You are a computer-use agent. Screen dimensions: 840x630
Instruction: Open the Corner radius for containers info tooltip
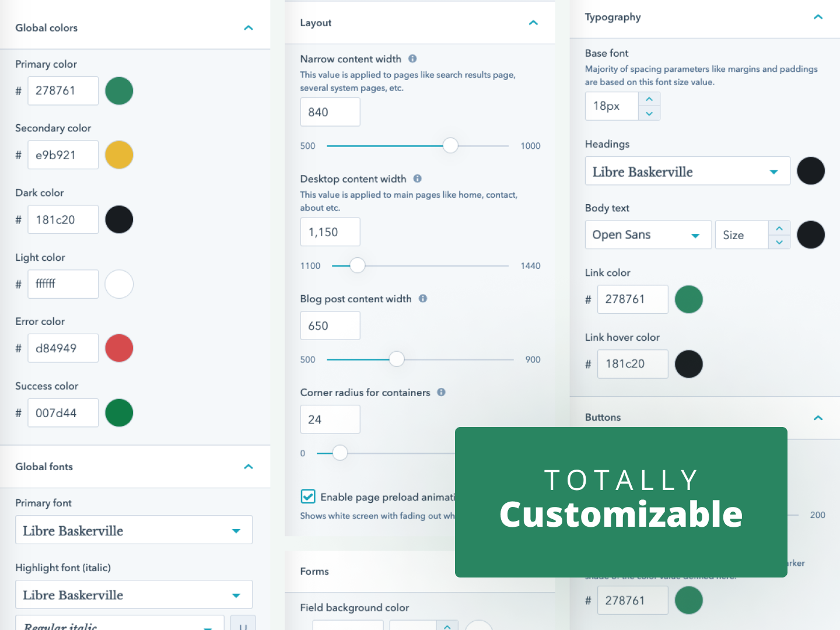[x=442, y=393]
